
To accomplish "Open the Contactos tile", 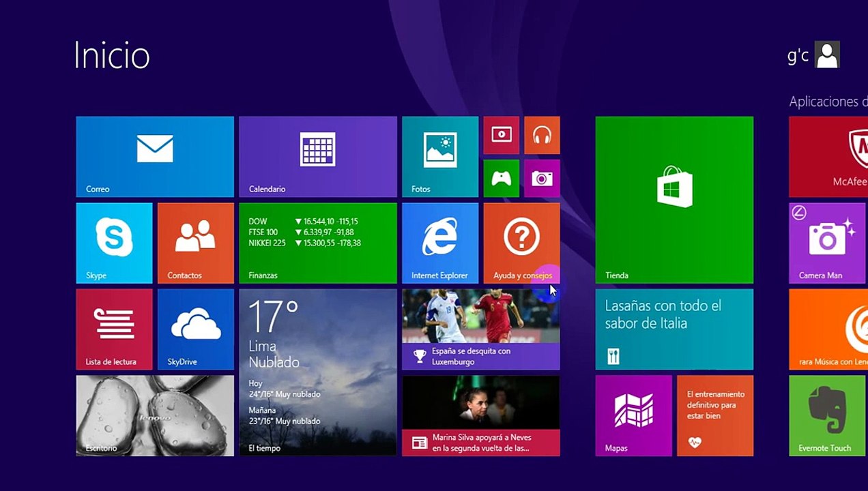I will click(196, 243).
